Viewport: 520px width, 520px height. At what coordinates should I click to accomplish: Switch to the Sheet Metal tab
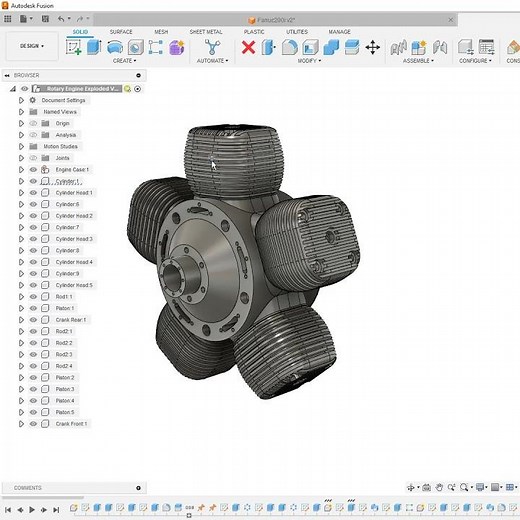point(206,32)
